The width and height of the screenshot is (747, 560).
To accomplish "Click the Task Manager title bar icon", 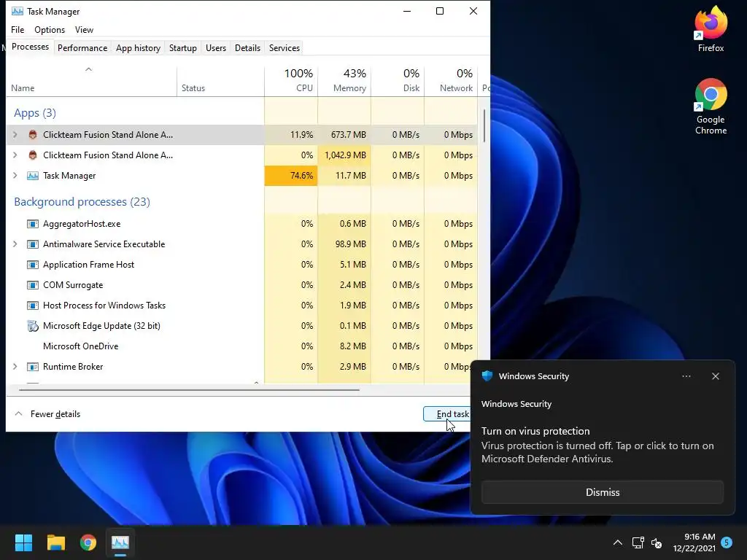I will pyautogui.click(x=18, y=11).
